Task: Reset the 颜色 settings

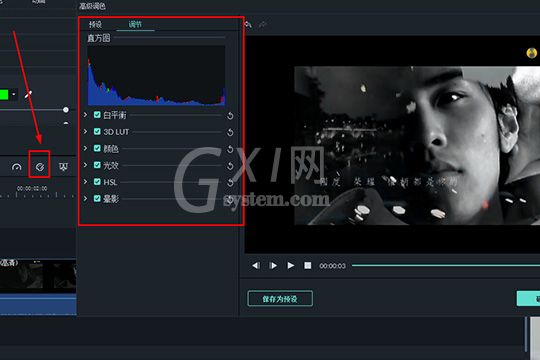Action: [x=230, y=150]
